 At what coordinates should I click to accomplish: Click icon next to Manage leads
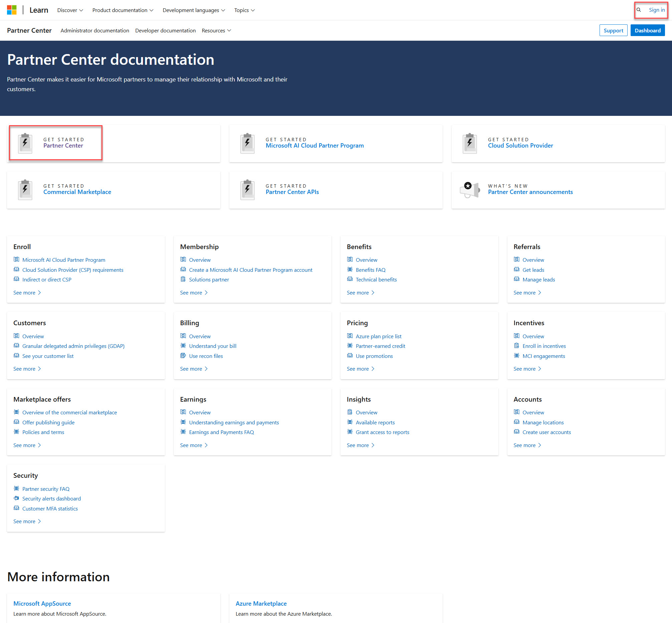[517, 279]
